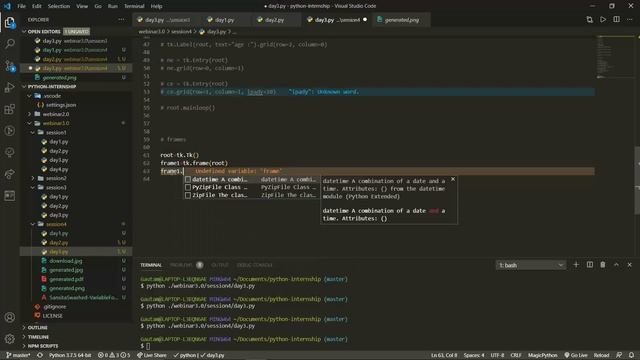Change CRLF line ending

tap(516, 355)
